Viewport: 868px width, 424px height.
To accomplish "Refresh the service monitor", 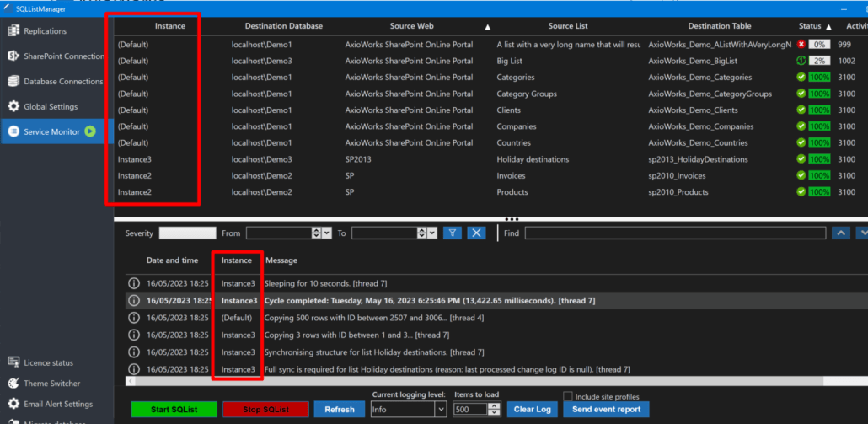I will click(x=340, y=410).
